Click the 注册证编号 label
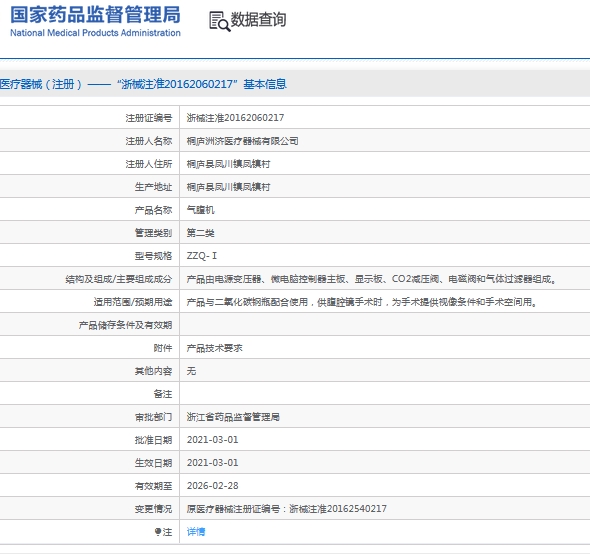 [x=149, y=118]
